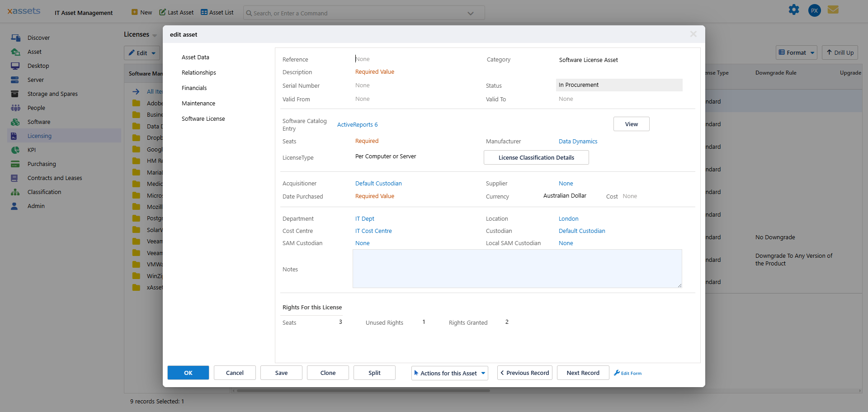This screenshot has height=412, width=868.
Task: Click the Save button
Action: (281, 373)
